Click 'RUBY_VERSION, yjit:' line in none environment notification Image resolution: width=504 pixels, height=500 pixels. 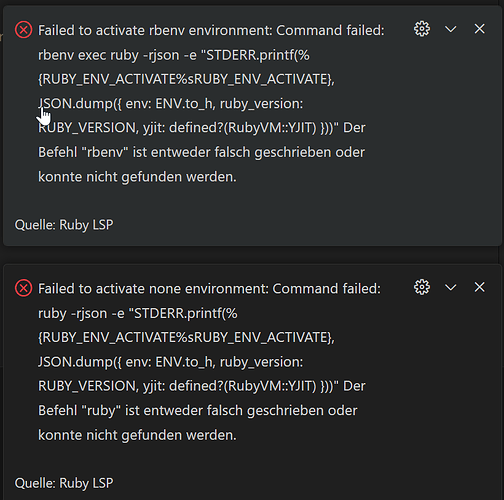[202, 386]
